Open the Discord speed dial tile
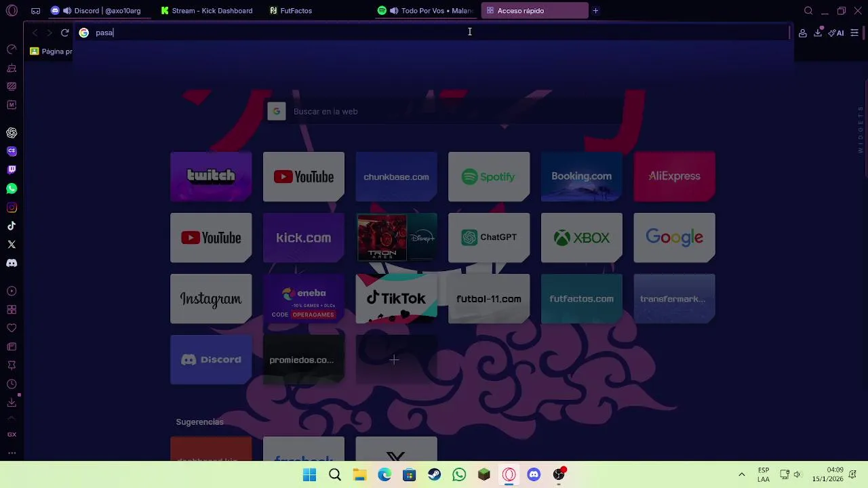The width and height of the screenshot is (868, 488). (x=211, y=360)
